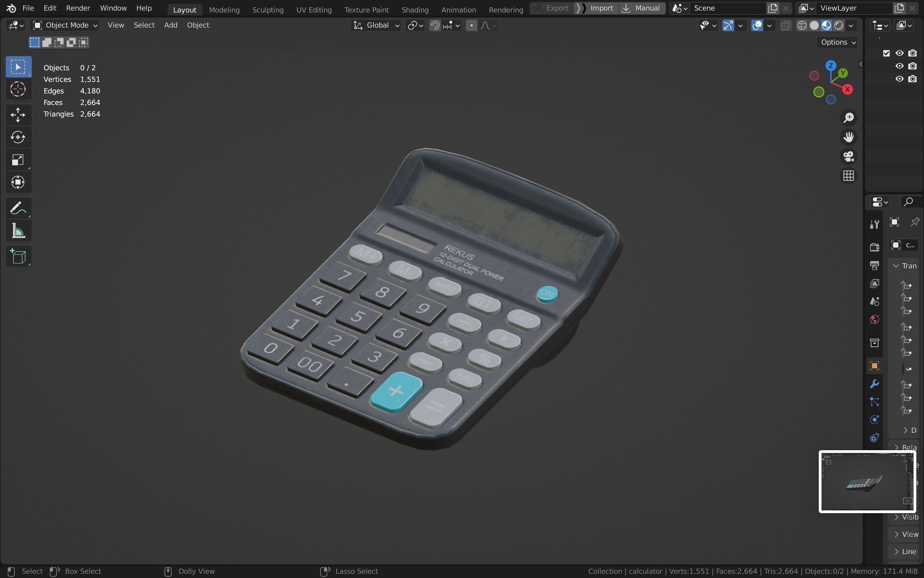Hide first outliner row with eye icon
The image size is (924, 578).
point(900,53)
